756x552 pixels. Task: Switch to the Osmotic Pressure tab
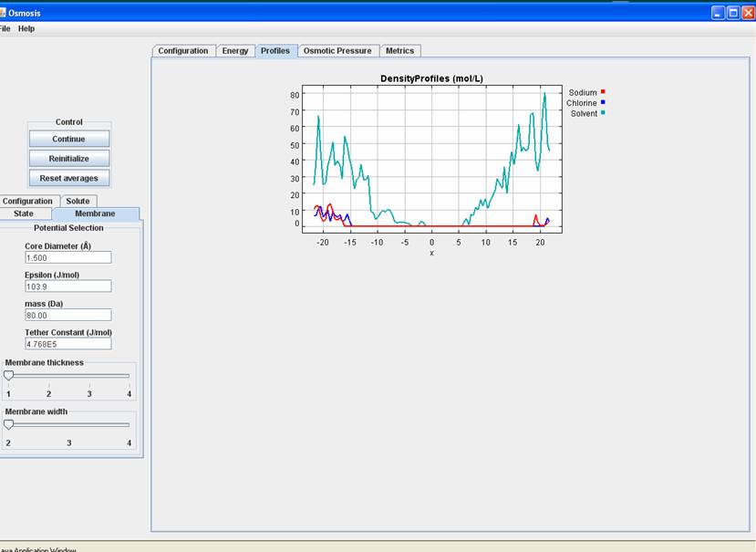pos(337,51)
